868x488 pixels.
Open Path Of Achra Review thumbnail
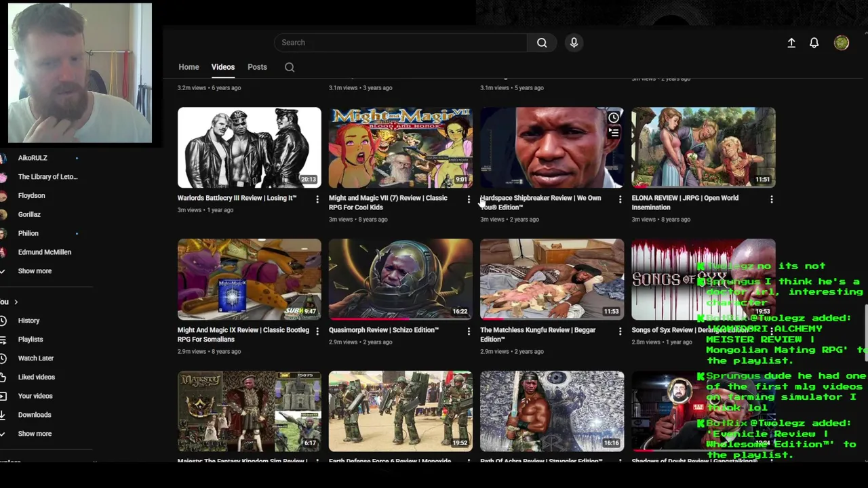(x=552, y=411)
